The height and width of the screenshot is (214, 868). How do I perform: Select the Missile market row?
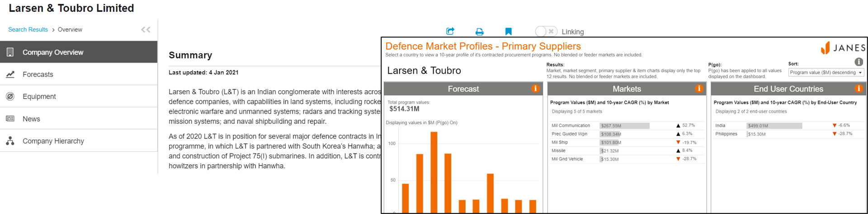[x=626, y=150]
